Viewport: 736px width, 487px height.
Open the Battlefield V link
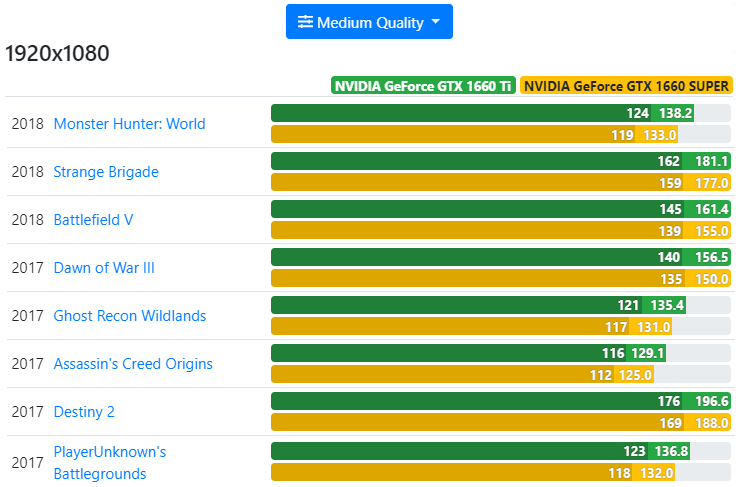[x=93, y=220]
